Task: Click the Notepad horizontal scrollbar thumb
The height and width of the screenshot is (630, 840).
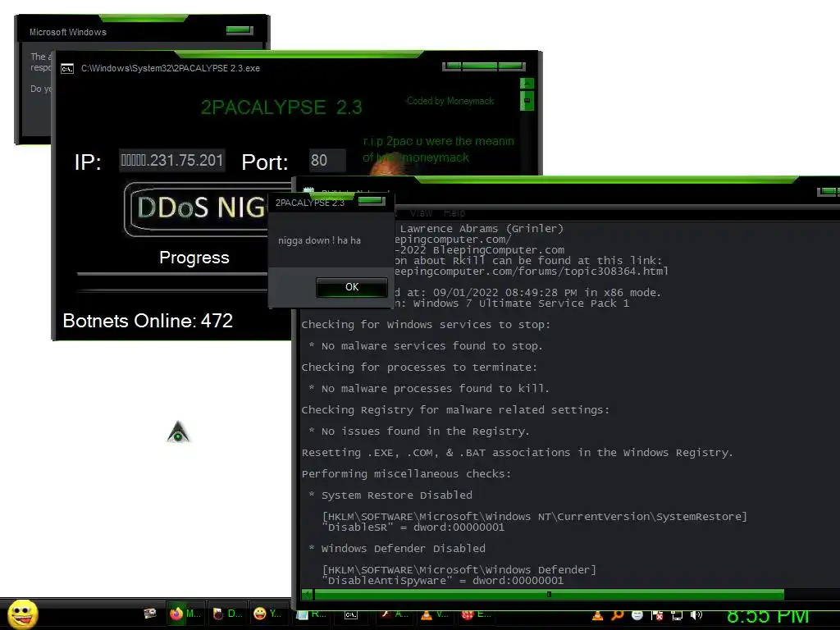Action: 549,594
